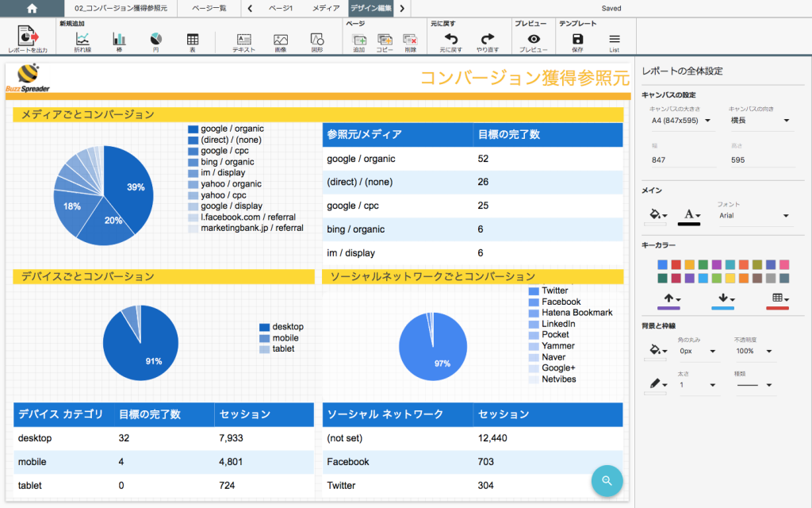Open canvas size dropdown A4 (847x595)
This screenshot has width=812, height=508.
pyautogui.click(x=681, y=121)
